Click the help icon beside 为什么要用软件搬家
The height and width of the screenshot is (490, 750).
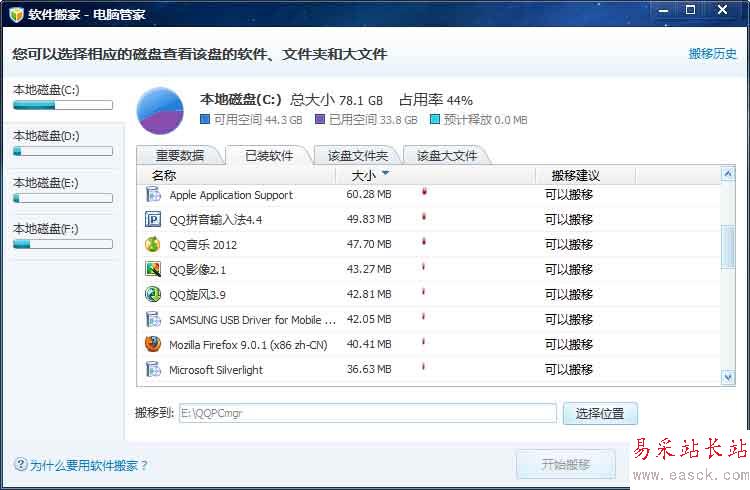(x=21, y=464)
